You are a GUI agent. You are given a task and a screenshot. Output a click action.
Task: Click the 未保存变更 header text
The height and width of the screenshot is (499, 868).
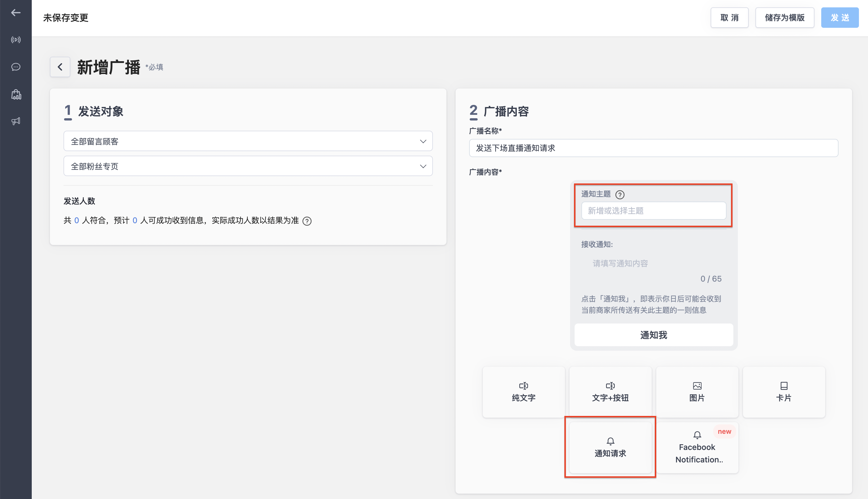tap(66, 18)
